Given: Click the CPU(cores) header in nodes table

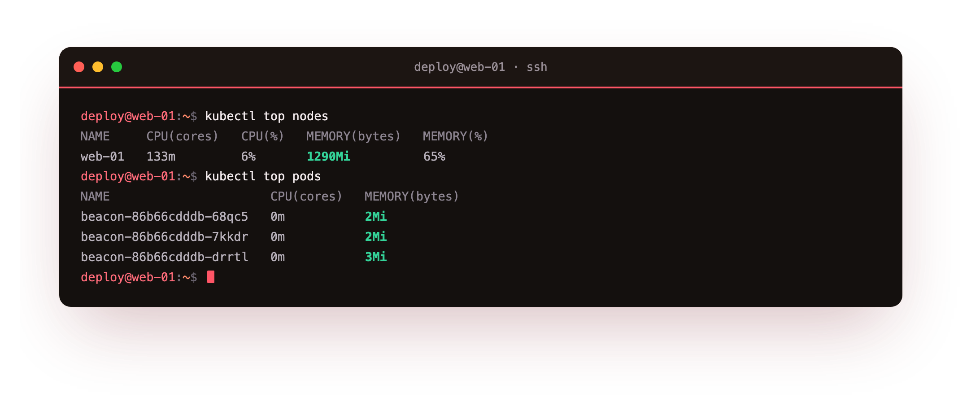Looking at the screenshot, I should pyautogui.click(x=182, y=136).
